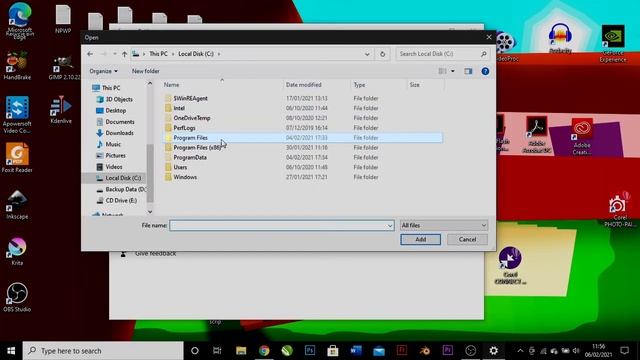Sort by the Date modified column header

304,85
